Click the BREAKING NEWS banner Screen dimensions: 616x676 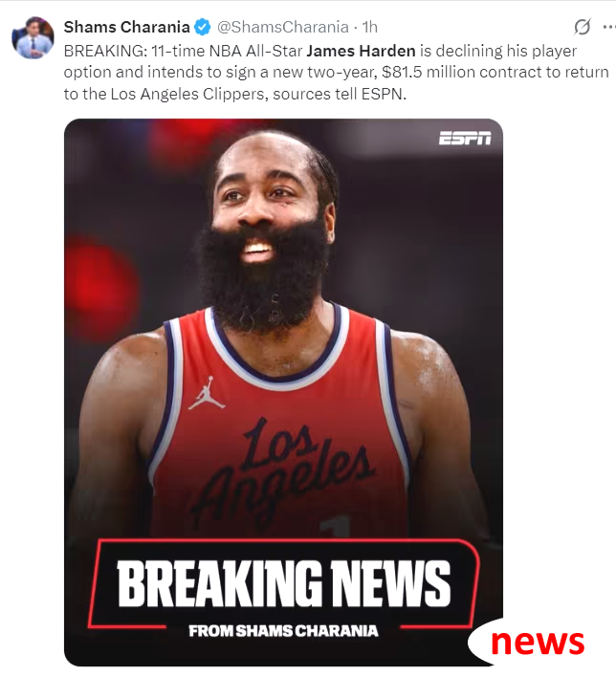[283, 583]
